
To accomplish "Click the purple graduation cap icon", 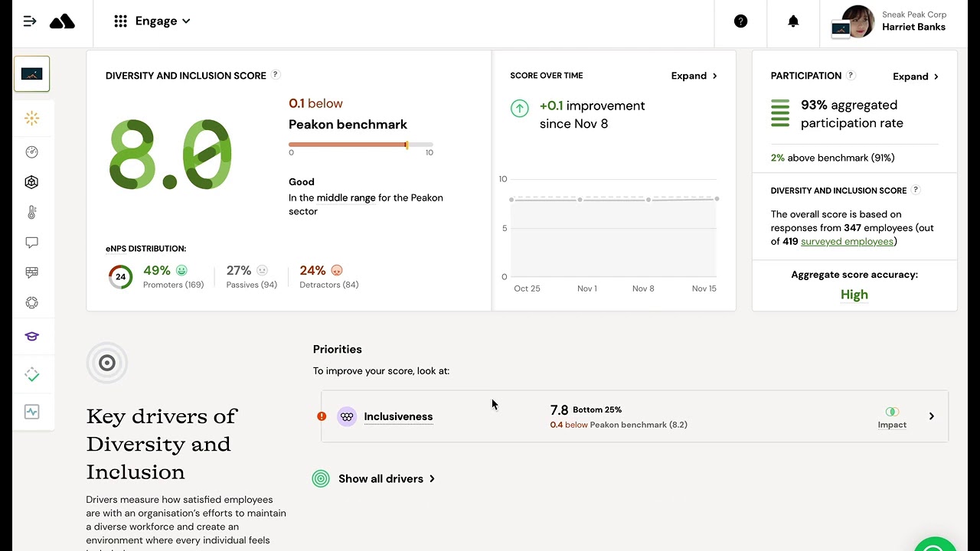I will pos(31,336).
